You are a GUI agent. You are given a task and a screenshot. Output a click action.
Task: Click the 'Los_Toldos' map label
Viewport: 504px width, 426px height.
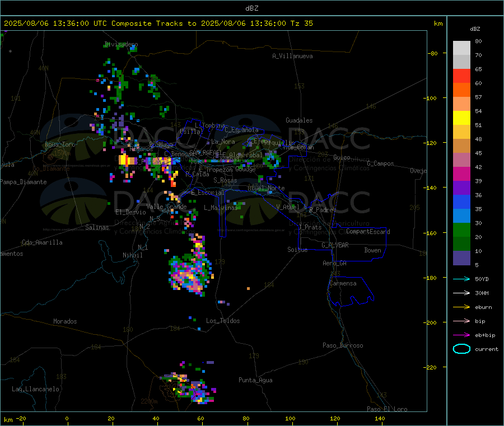223,321
